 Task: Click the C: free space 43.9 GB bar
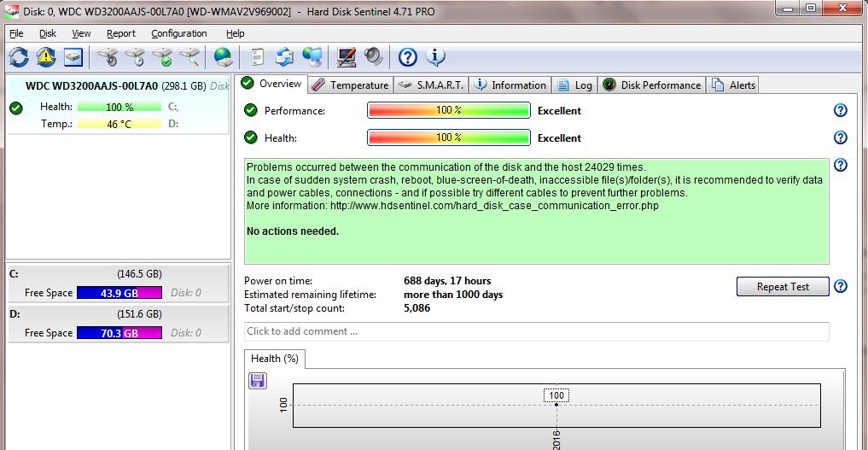[x=119, y=293]
